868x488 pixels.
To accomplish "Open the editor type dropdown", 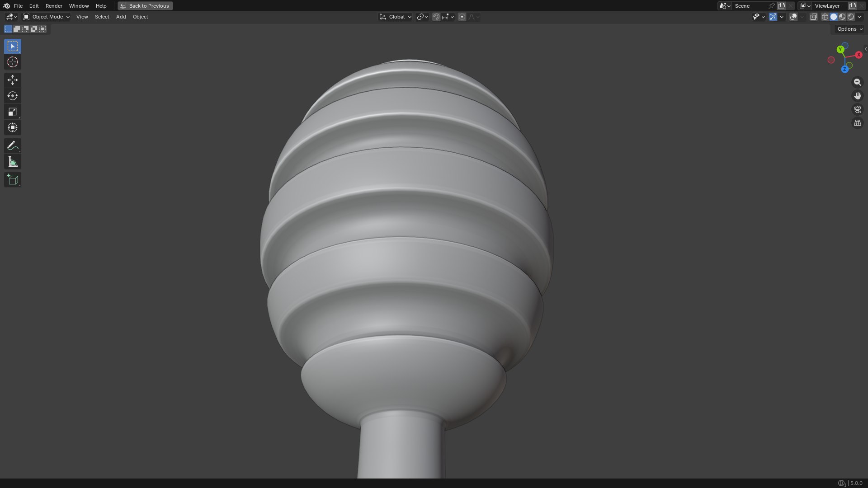I will (x=11, y=17).
